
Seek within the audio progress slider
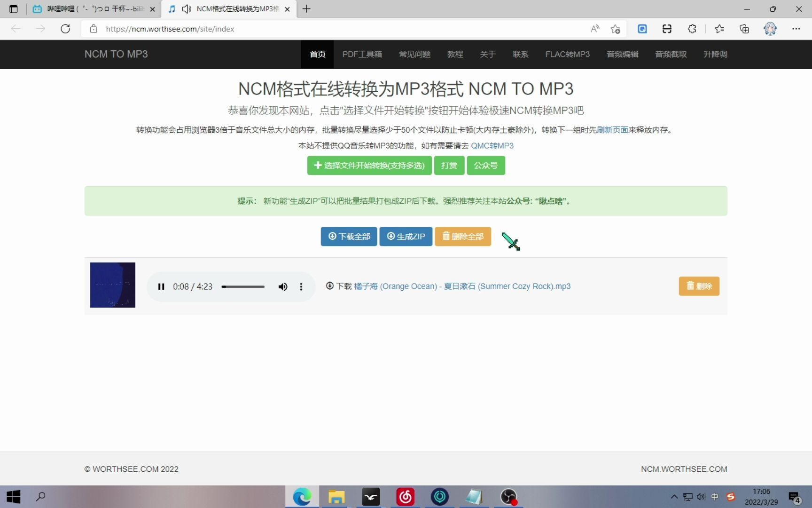click(243, 286)
